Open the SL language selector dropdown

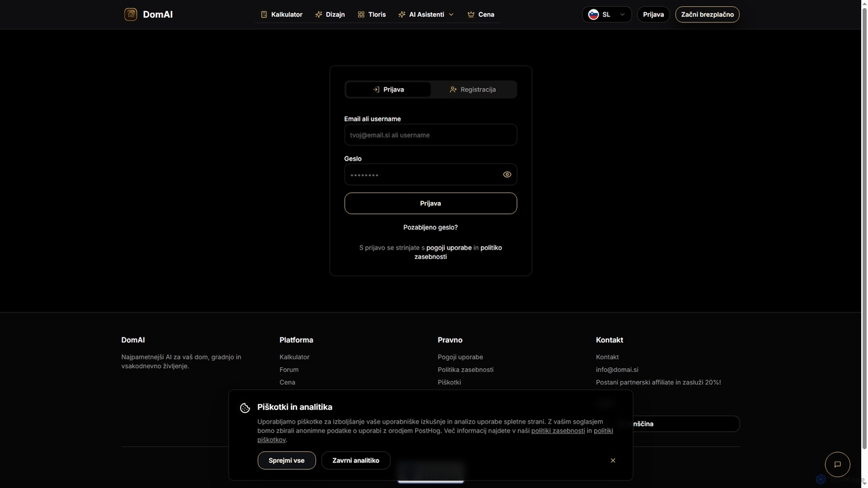tap(607, 14)
